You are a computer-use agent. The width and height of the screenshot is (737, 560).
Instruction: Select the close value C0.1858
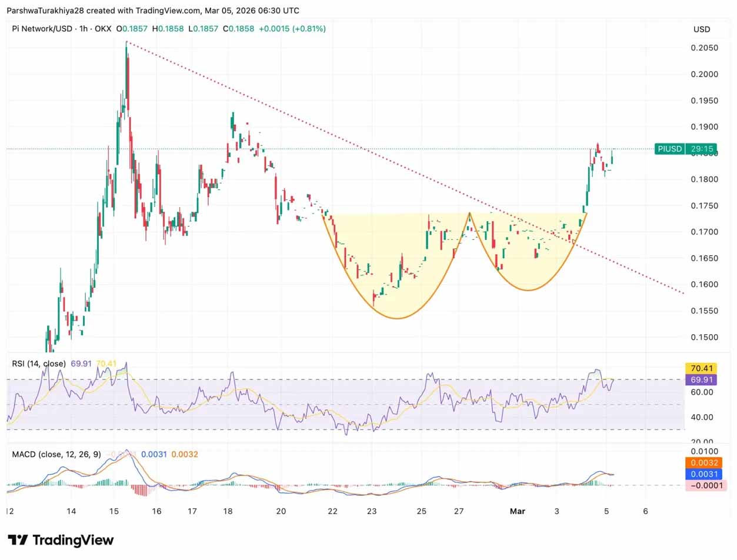tap(238, 29)
